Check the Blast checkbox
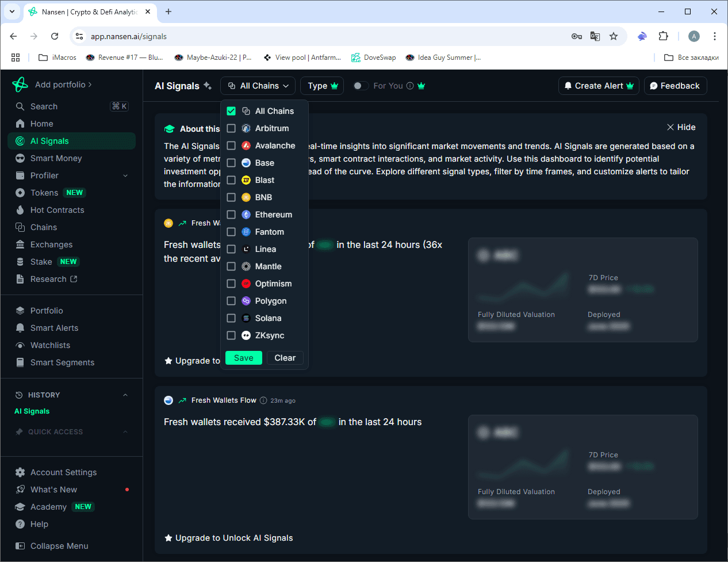Screen dimensions: 728x562 coord(231,180)
